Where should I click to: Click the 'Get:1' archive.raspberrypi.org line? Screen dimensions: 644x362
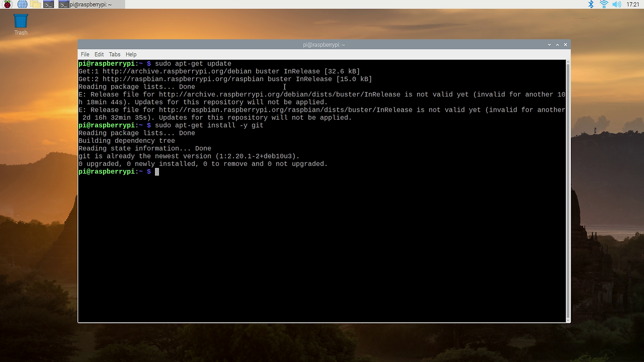pos(219,71)
